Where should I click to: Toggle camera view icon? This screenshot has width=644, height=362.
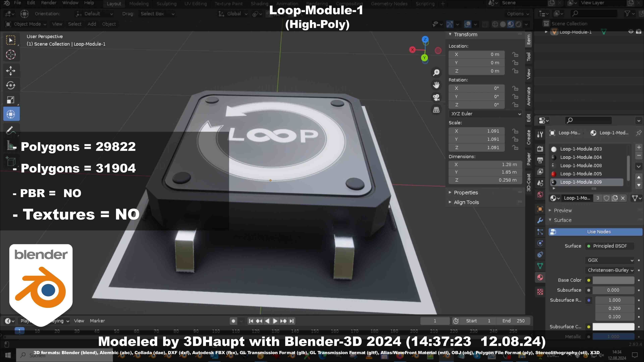pos(437,97)
